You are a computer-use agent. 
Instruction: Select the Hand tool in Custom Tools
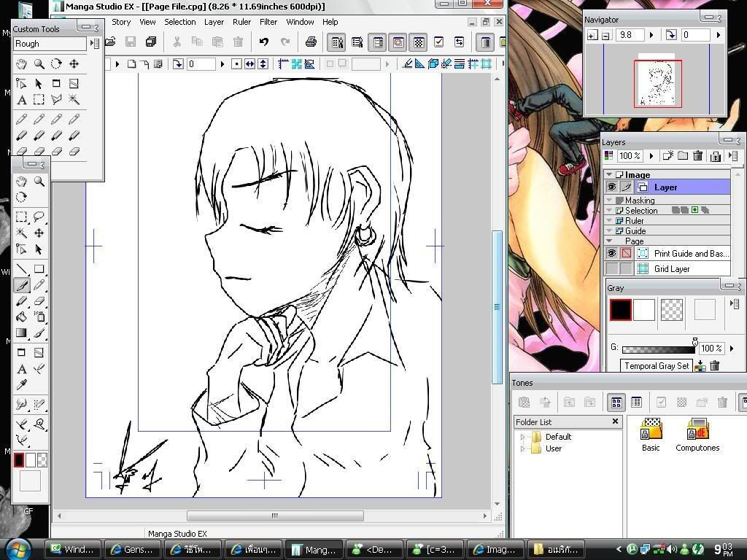point(21,64)
